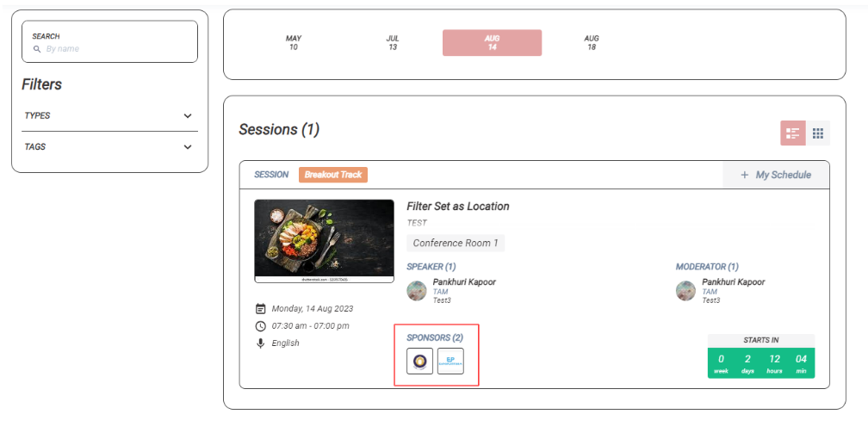
Task: Click the clock time icon
Action: [x=261, y=326]
